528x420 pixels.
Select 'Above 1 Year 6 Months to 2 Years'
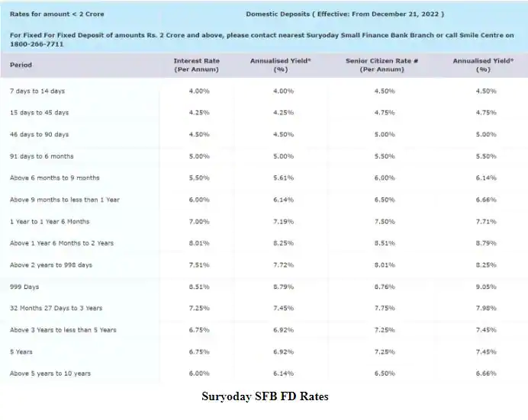coord(62,243)
